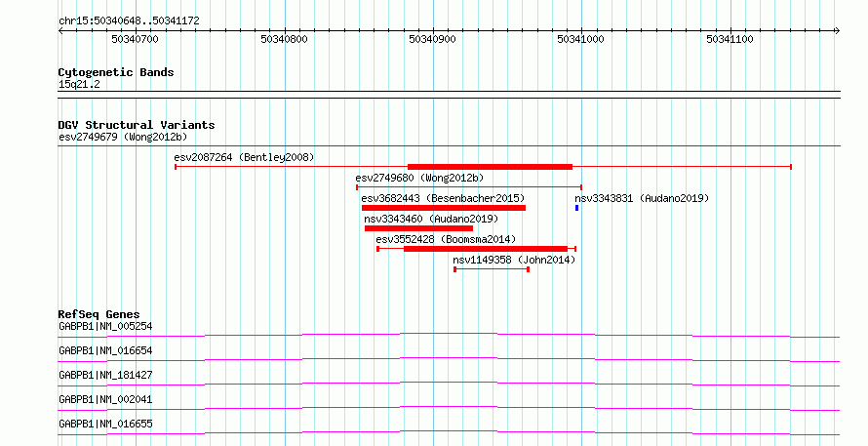Click the red bar of esv3552428

pyautogui.click(x=486, y=249)
